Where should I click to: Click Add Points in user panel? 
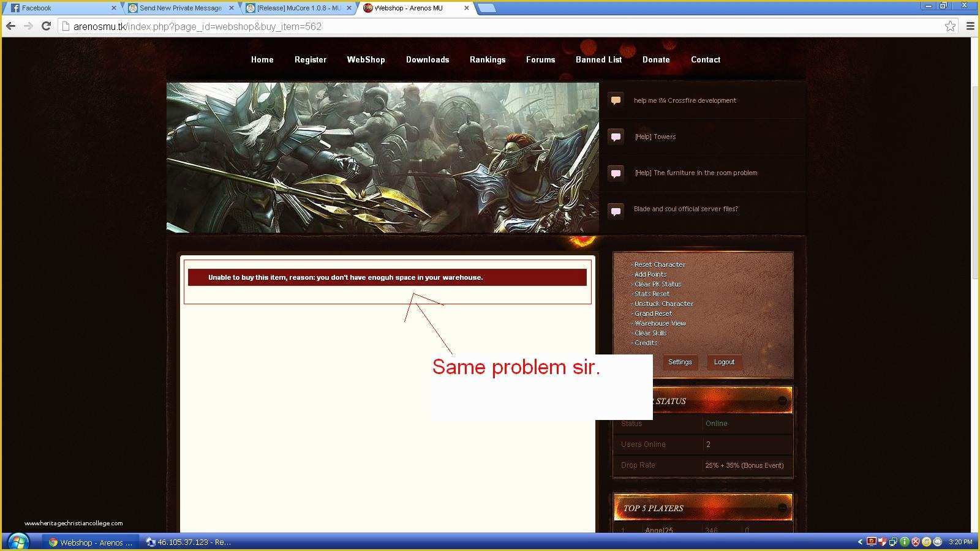(650, 274)
